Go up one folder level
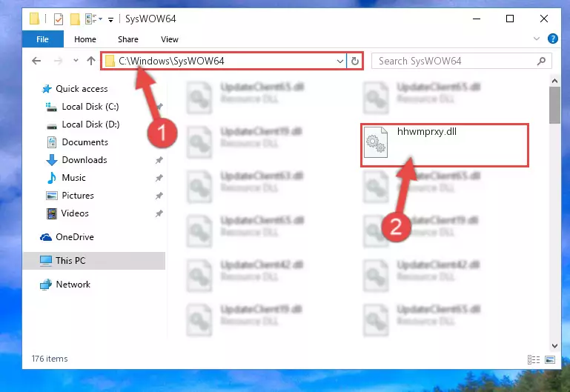Image resolution: width=570 pixels, height=392 pixels. pos(91,61)
